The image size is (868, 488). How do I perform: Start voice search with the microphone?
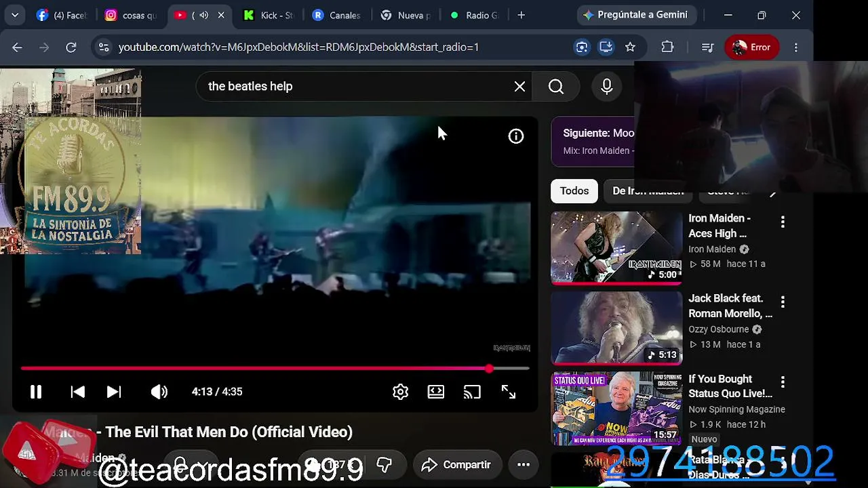coord(607,87)
